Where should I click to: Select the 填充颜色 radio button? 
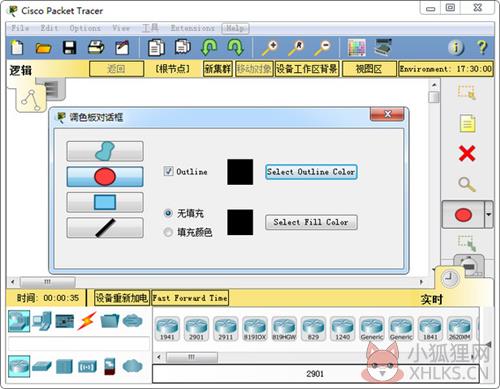point(168,232)
